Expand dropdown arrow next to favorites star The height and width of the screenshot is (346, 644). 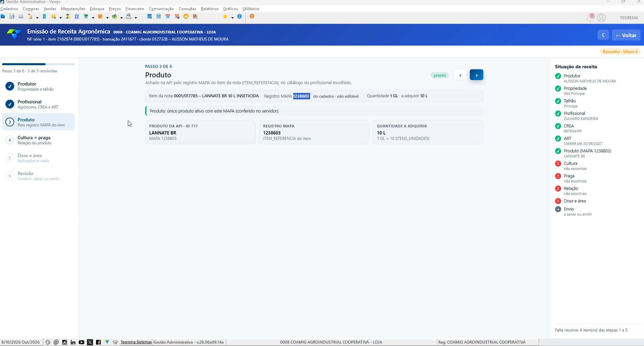[x=232, y=18]
